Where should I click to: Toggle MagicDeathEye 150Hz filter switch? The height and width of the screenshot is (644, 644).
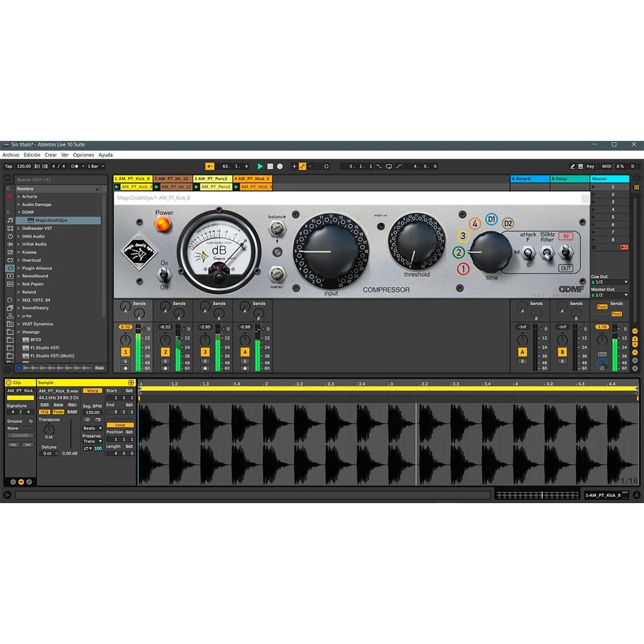coord(547,253)
